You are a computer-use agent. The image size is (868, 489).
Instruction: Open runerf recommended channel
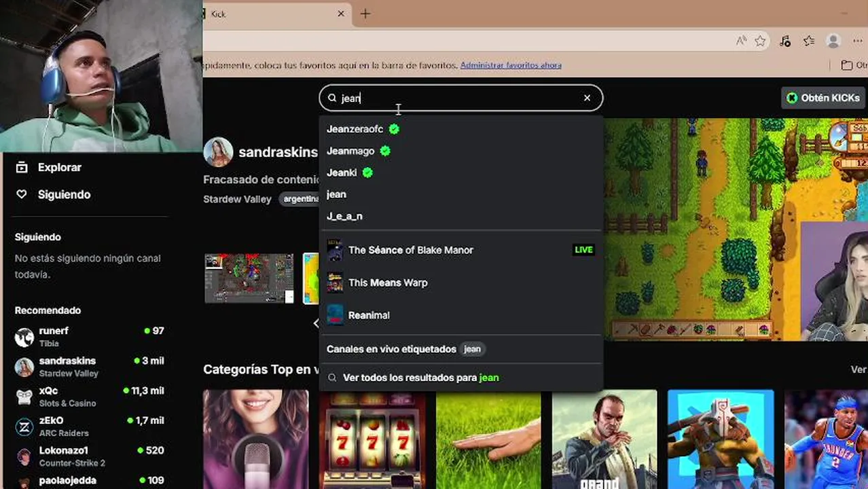90,337
